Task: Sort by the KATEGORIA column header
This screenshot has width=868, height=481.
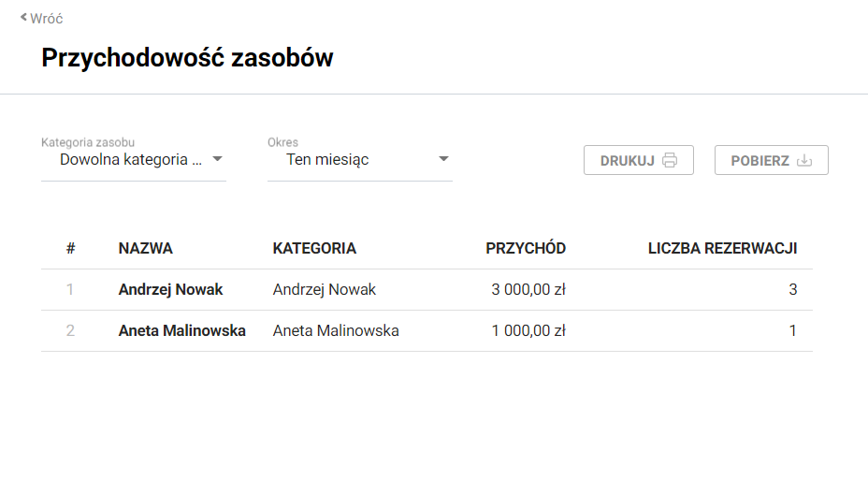Action: click(x=314, y=248)
